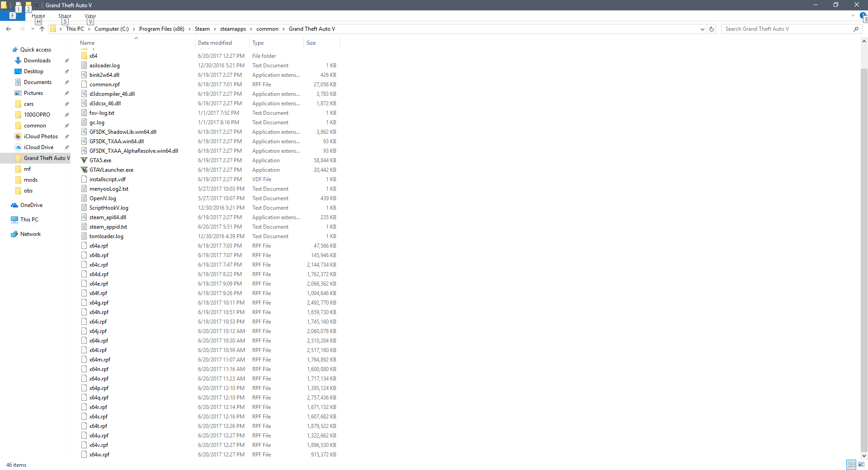Open the mods folder in navigation pane
868x470 pixels.
tap(31, 180)
